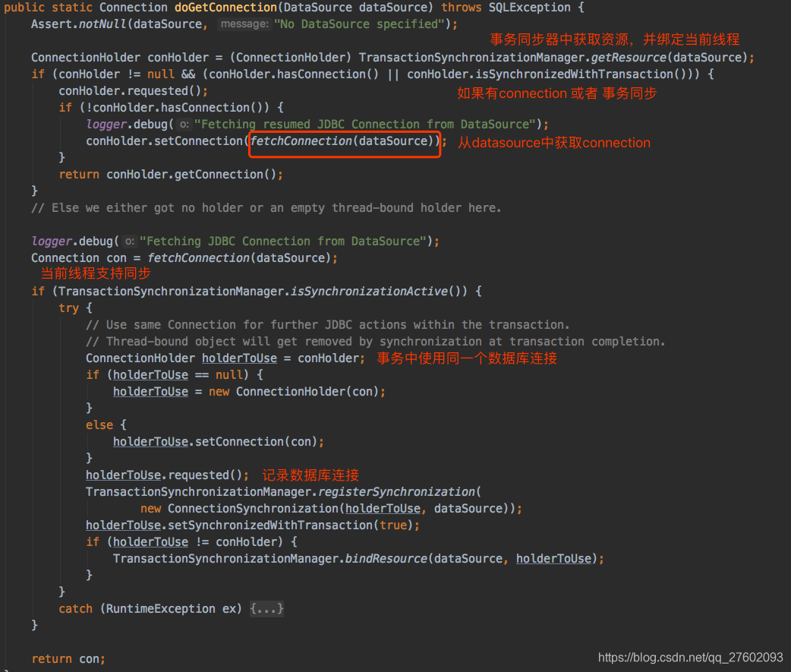Click setSynchronizedWithTransaction(true) call
Screen dimensions: 791x672
tap(291, 525)
